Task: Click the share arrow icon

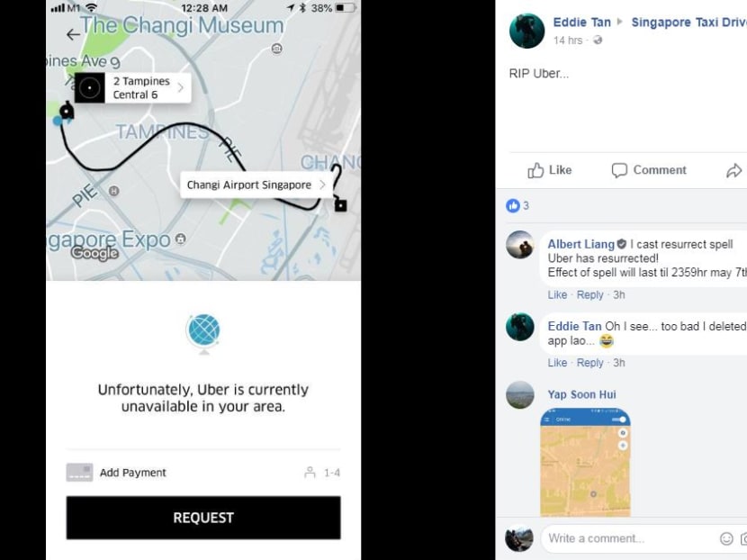Action: coord(733,170)
